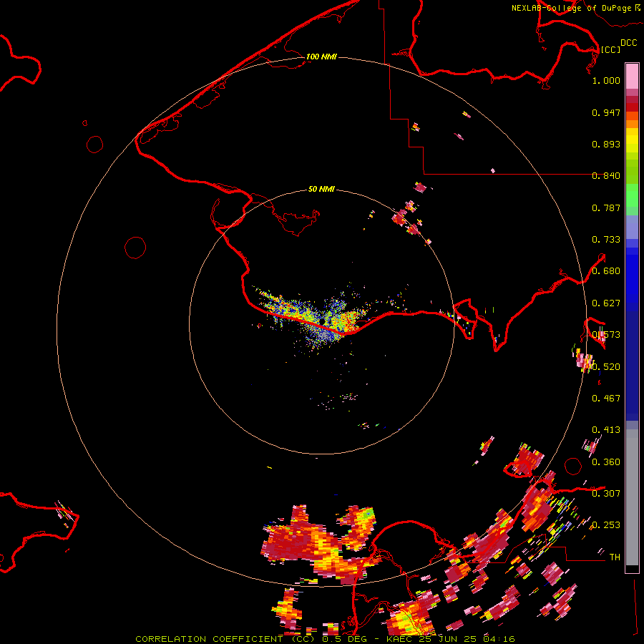Select the 1.000 scale value
644x644 pixels.
pos(606,80)
